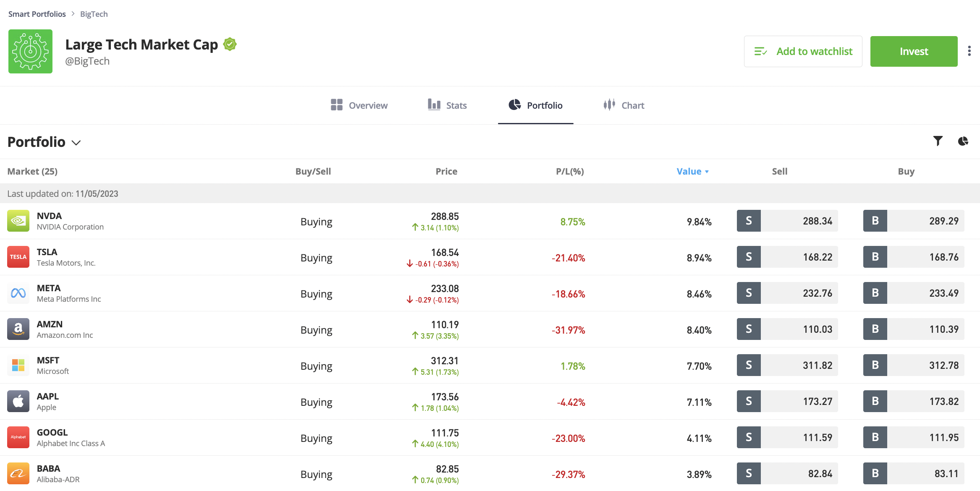Viewport: 980px width, 491px height.
Task: Sell AAPL at 173.27
Action: (x=787, y=401)
